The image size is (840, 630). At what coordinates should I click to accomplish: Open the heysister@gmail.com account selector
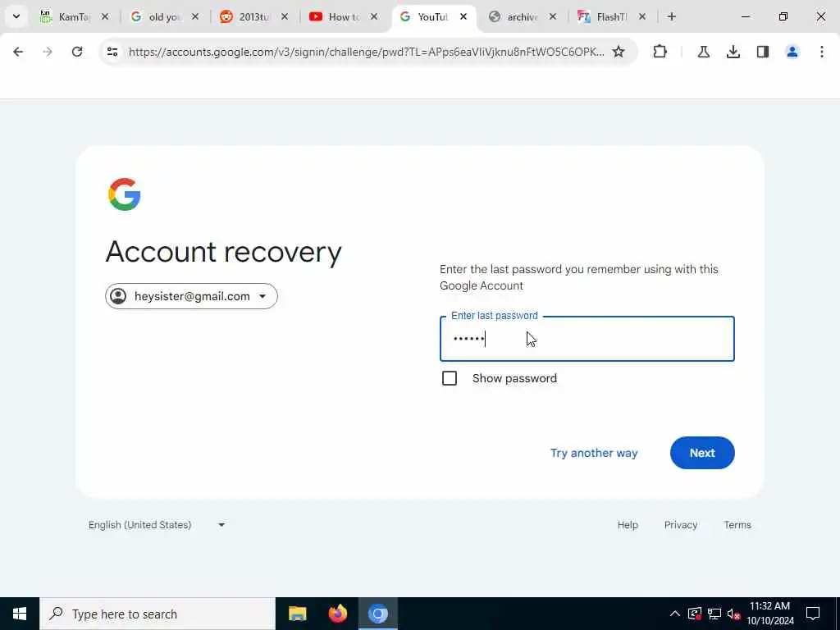[191, 296]
